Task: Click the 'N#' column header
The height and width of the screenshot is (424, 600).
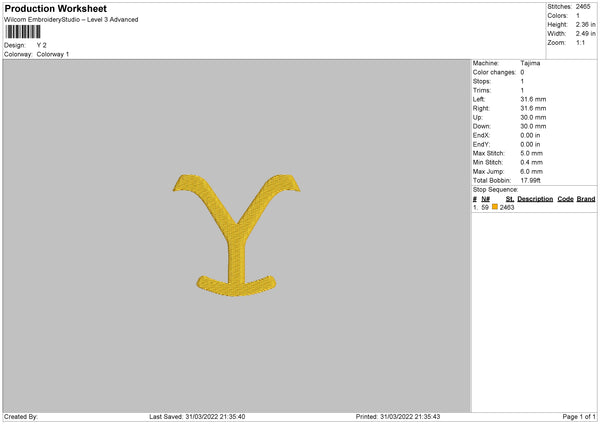Action: [486, 199]
